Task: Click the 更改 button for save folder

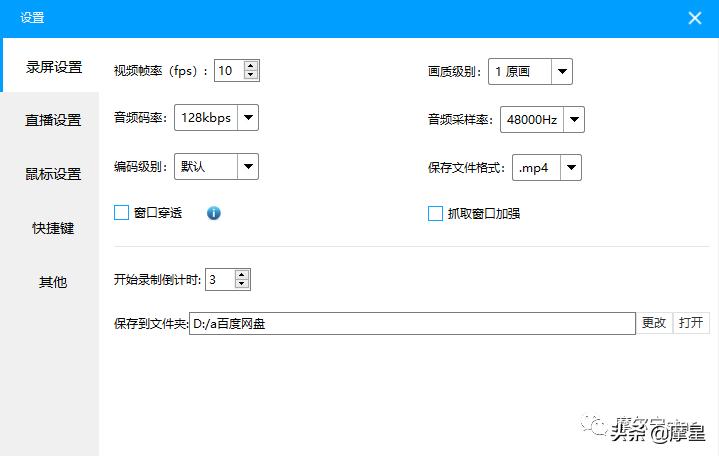Action: [x=654, y=323]
